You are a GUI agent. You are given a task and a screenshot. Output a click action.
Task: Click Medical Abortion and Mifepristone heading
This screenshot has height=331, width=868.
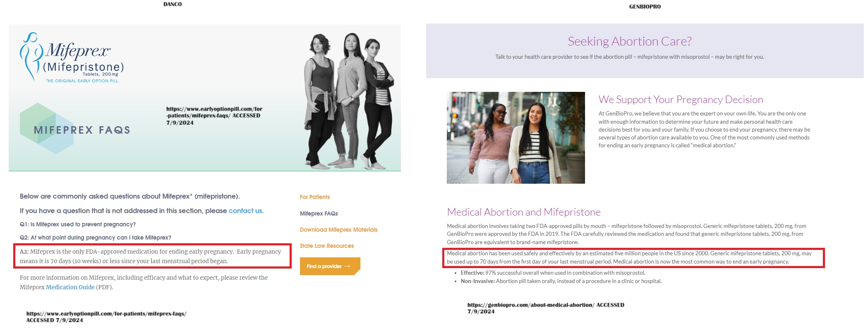coord(524,212)
